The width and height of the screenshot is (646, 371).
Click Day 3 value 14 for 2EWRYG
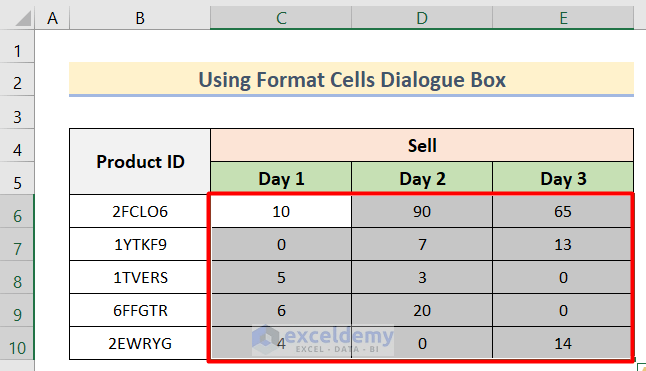click(563, 343)
